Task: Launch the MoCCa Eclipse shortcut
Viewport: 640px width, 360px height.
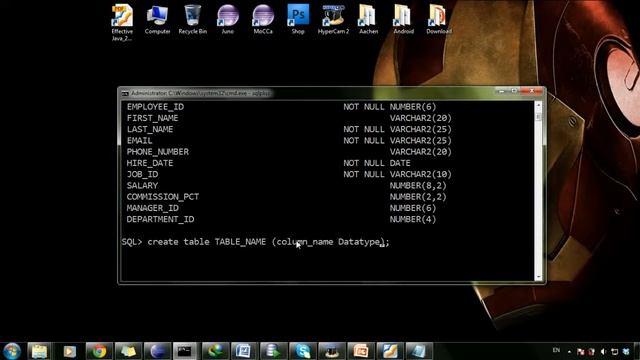Action: pos(263,20)
